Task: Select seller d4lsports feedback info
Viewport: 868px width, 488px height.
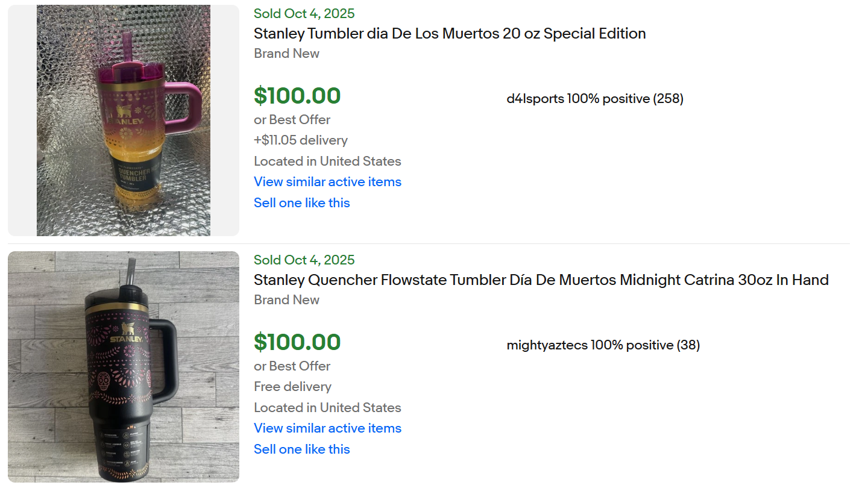Action: coord(594,99)
